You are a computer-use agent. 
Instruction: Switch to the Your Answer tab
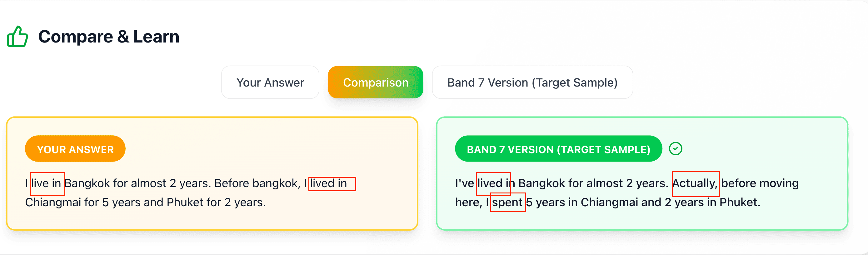point(270,82)
